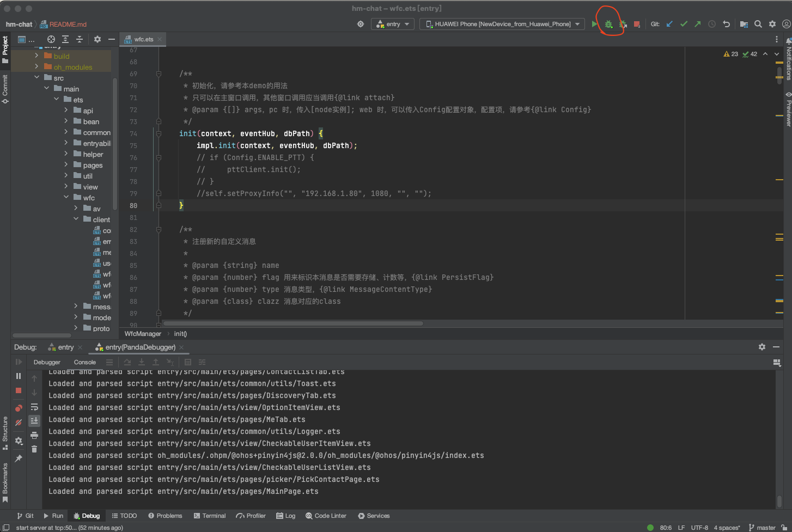Switch to the Console tab

point(85,362)
